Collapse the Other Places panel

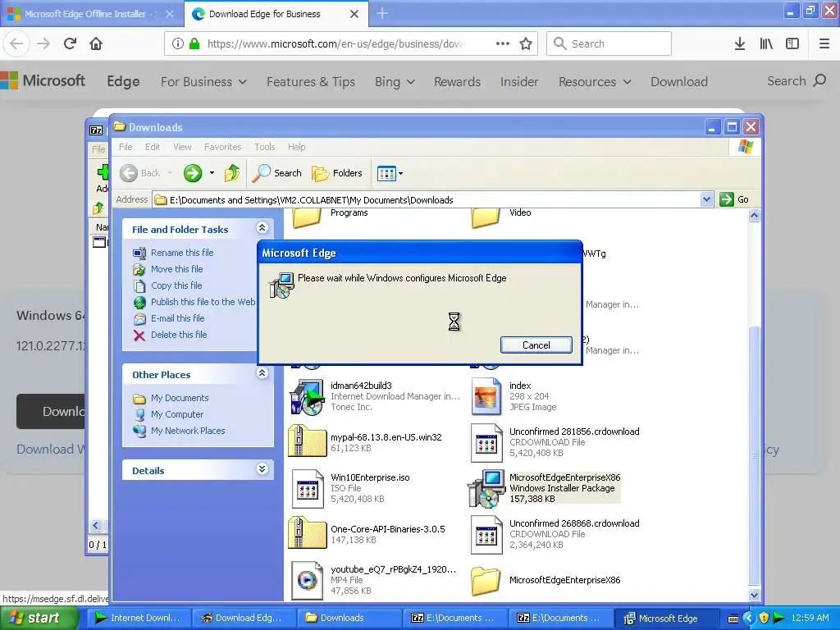[262, 373]
